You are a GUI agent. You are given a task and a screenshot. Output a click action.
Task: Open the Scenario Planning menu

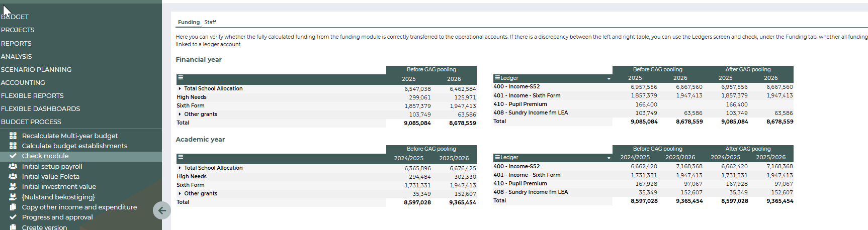pos(36,69)
